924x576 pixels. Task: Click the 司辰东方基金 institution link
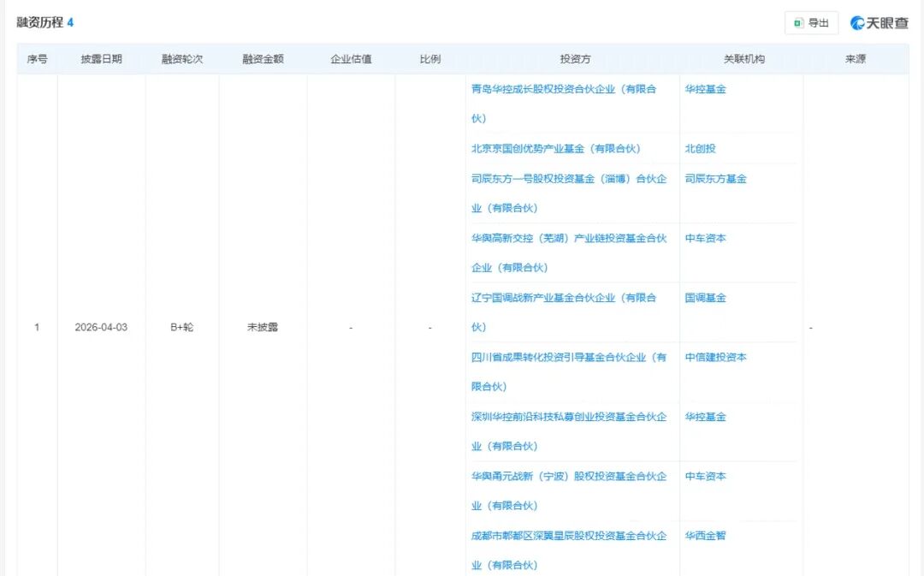[715, 179]
